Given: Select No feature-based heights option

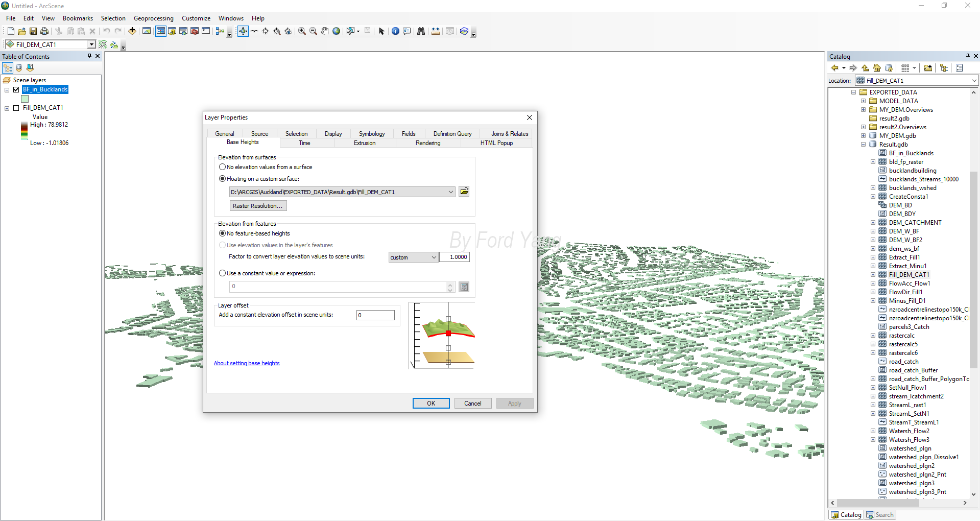Looking at the screenshot, I should [x=222, y=233].
